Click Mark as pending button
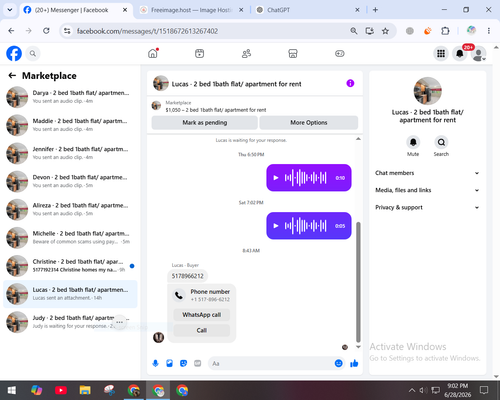Screen dimensions: 500x400 [x=205, y=123]
